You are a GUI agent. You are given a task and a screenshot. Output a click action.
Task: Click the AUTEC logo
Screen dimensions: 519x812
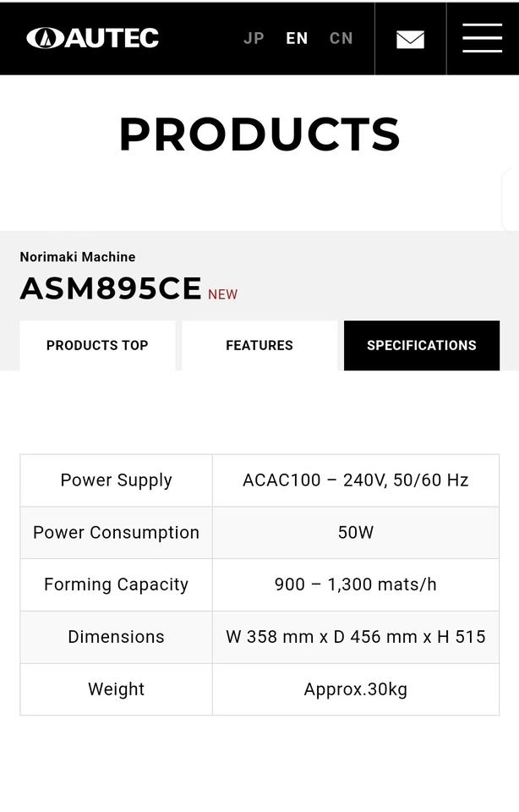[x=93, y=38]
